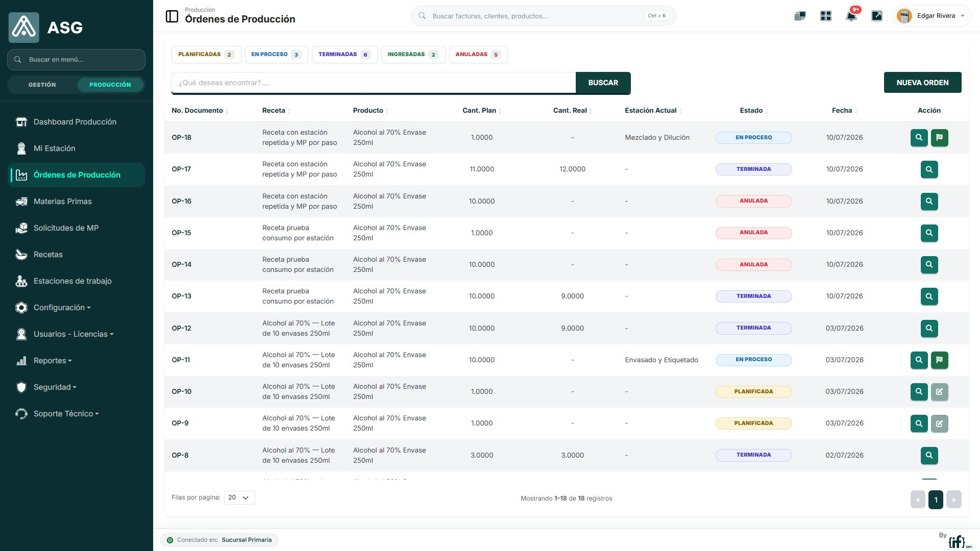Image resolution: width=980 pixels, height=551 pixels.
Task: Create a NUEVA ORDEN
Action: [922, 83]
